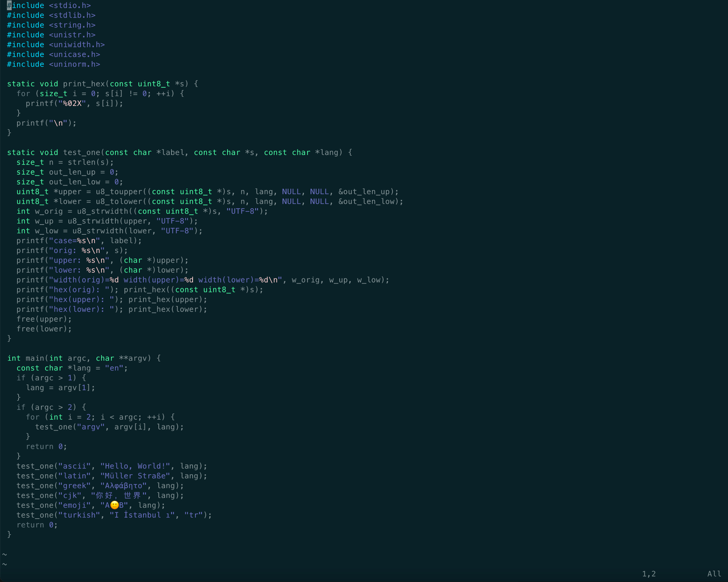
Task: Click the "UTF-8" string in w_orig line
Action: 242,211
